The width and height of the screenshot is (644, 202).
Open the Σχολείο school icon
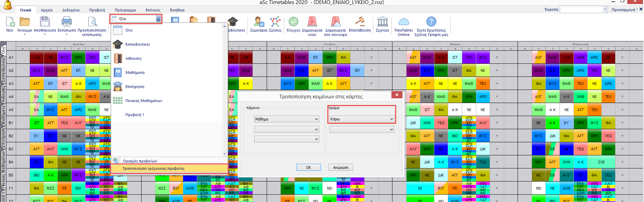382,22
